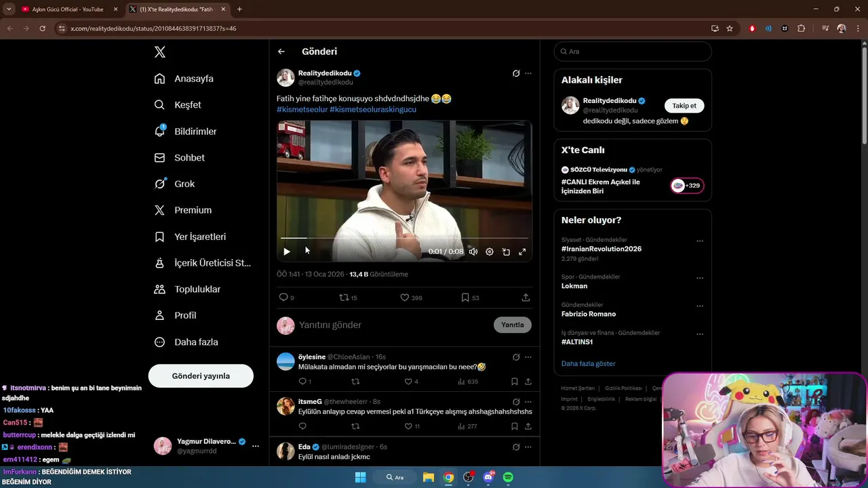This screenshot has height=488, width=868.
Task: Open Daha fazla menu
Action: (186, 342)
